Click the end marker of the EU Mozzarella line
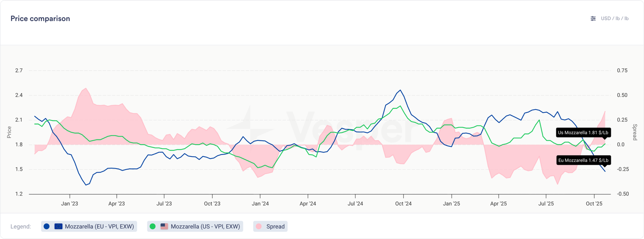The width and height of the screenshot is (644, 239). [x=605, y=171]
